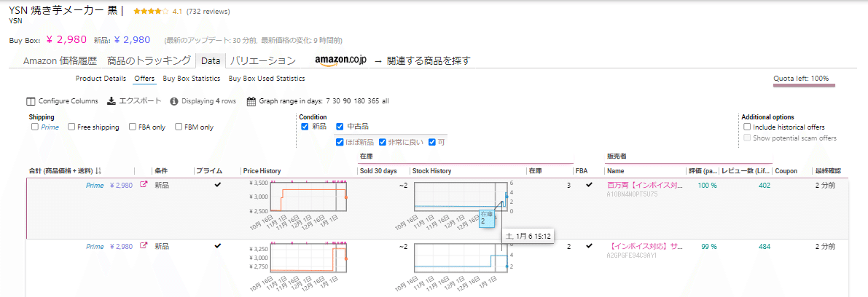Set graph range to 90 days
The image size is (868, 297).
tap(348, 101)
